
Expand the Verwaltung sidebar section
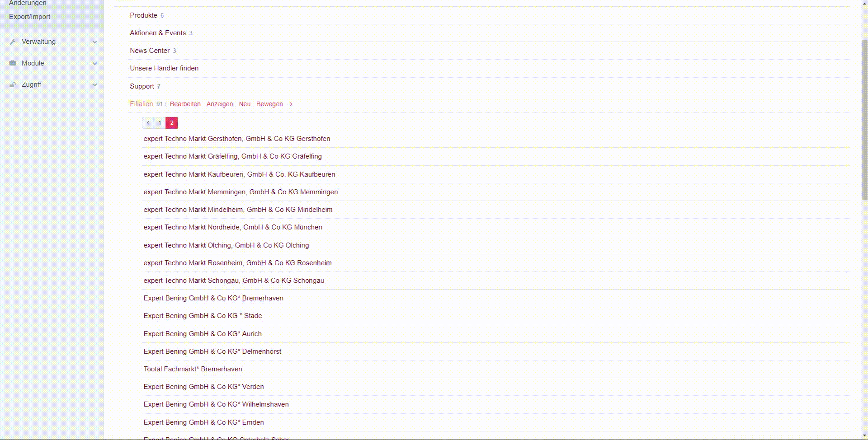(x=95, y=42)
